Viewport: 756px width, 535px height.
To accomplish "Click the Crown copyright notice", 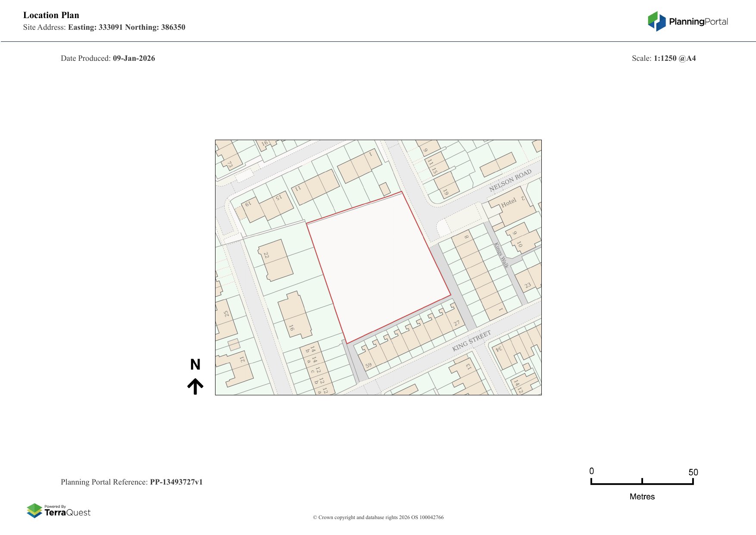I will 378,517.
